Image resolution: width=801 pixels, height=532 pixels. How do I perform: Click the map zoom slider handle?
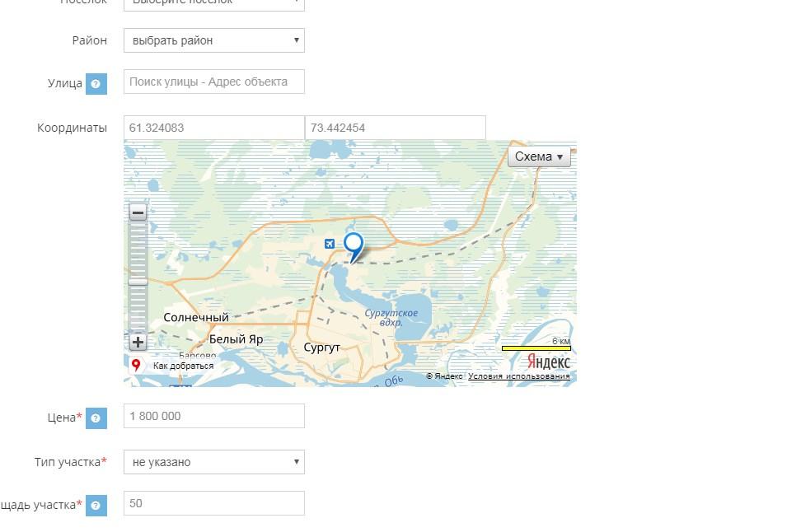138,282
